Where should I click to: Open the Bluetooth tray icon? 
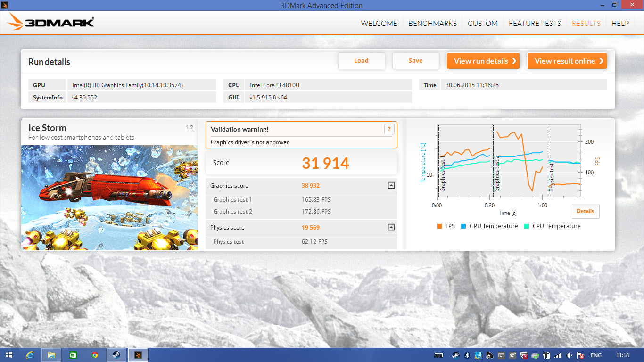pyautogui.click(x=467, y=355)
